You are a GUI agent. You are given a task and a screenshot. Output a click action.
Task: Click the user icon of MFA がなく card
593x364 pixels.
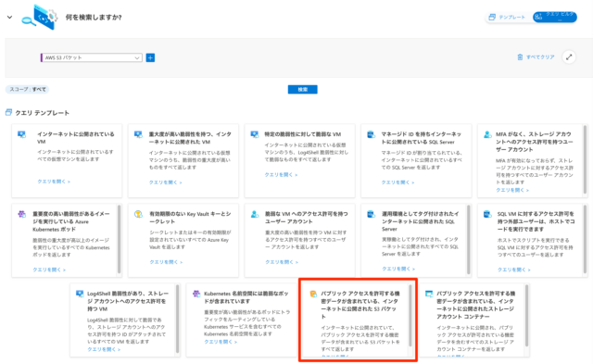[x=487, y=134]
